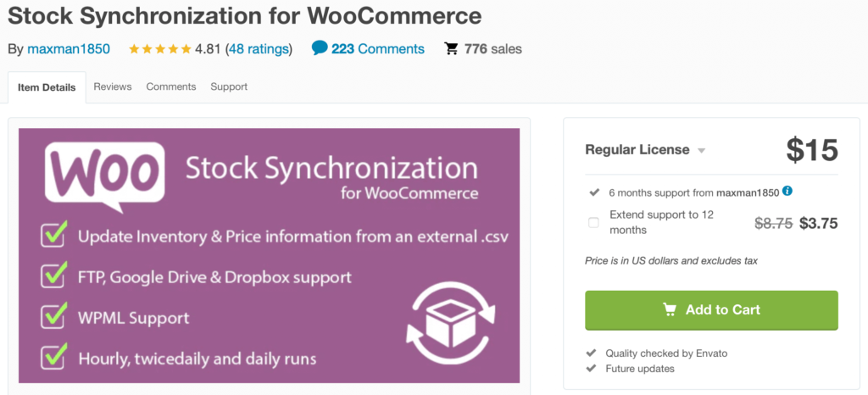Enable the Extend support to 12 months checkbox
Viewport: 868px width, 395px height.
pos(593,223)
